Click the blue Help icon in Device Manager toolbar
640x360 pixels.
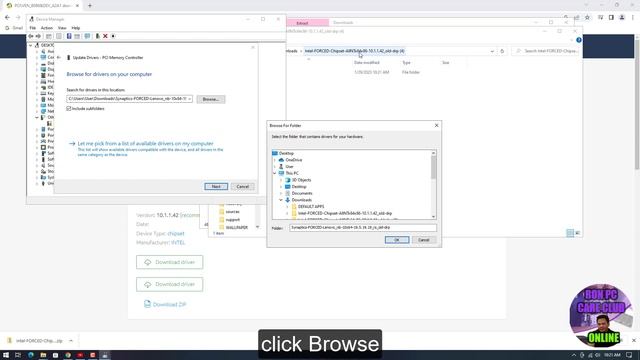pos(69,36)
